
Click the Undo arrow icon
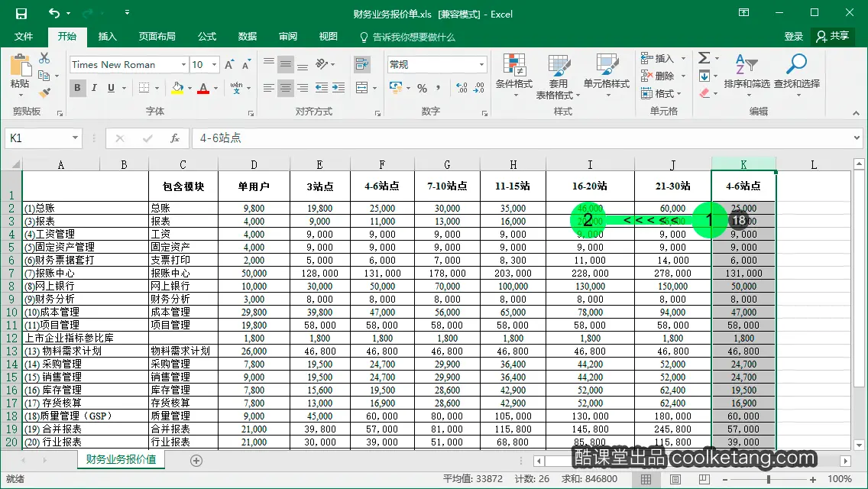[53, 13]
